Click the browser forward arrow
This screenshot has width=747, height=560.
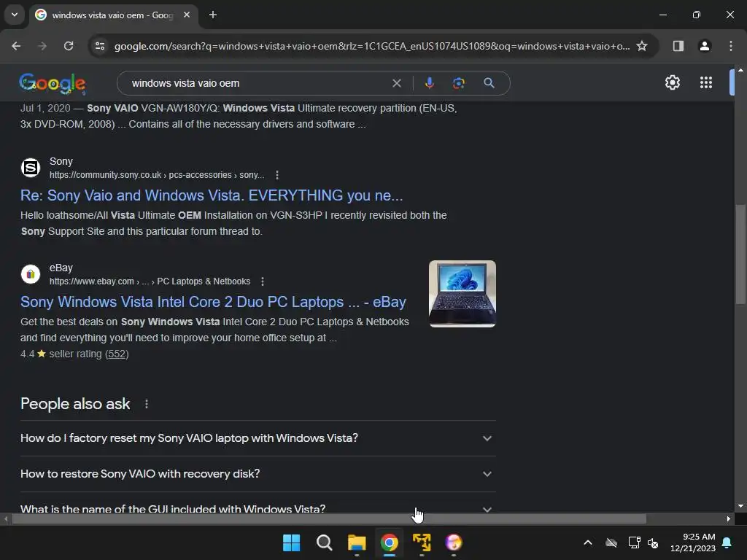click(42, 46)
